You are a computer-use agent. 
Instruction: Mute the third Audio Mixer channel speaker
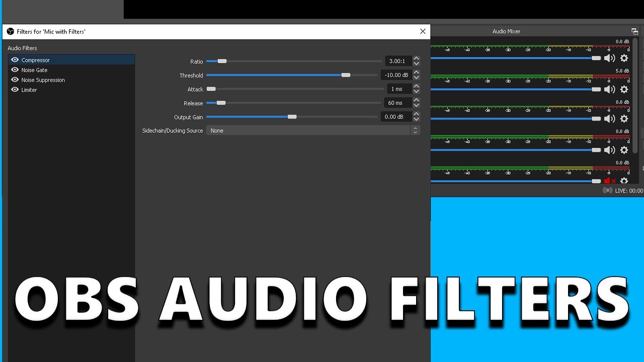(609, 119)
